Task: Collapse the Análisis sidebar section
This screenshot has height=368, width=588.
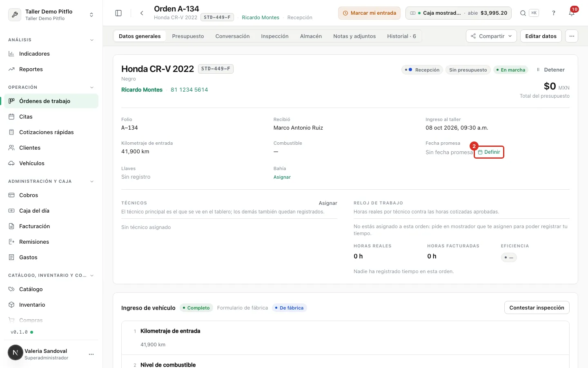Action: [x=92, y=40]
